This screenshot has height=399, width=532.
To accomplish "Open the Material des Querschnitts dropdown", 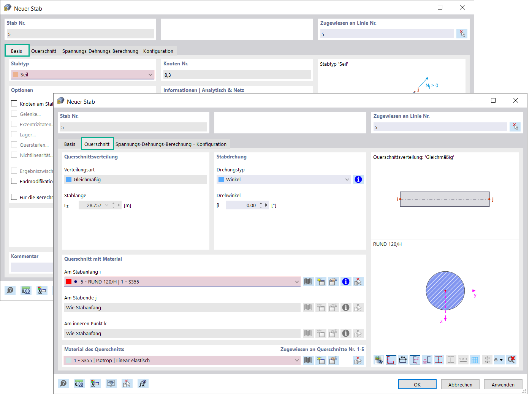I will 297,360.
